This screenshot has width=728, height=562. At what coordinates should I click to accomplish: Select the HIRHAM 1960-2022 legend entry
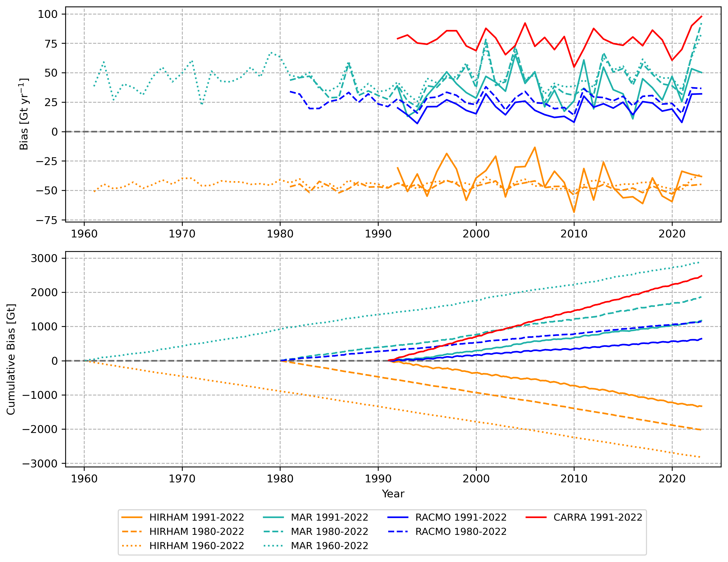coord(196,546)
